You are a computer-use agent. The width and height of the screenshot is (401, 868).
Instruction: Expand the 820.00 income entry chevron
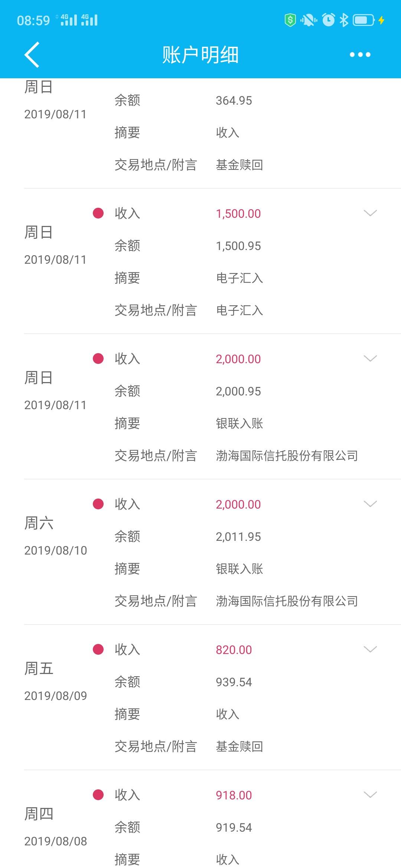tap(370, 649)
